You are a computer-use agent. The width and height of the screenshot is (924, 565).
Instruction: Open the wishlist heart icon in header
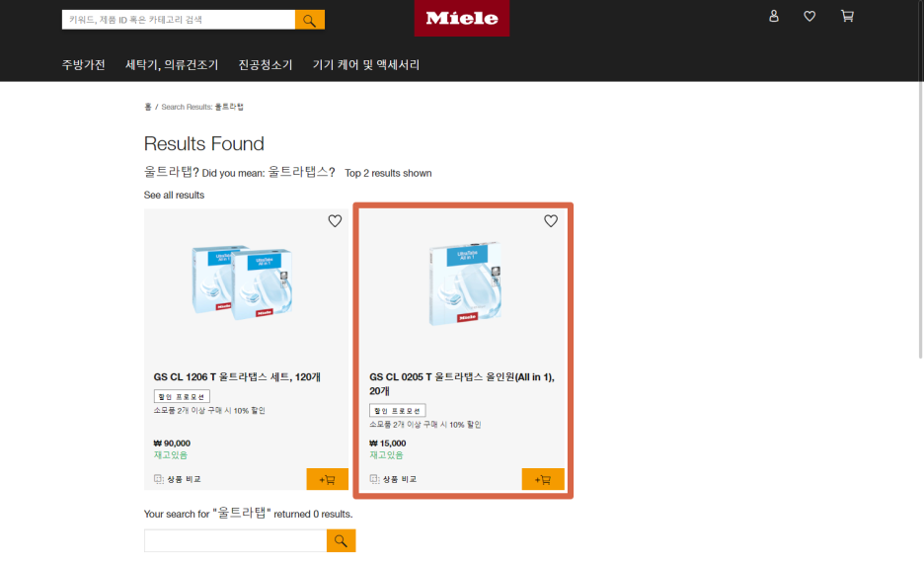coord(809,17)
